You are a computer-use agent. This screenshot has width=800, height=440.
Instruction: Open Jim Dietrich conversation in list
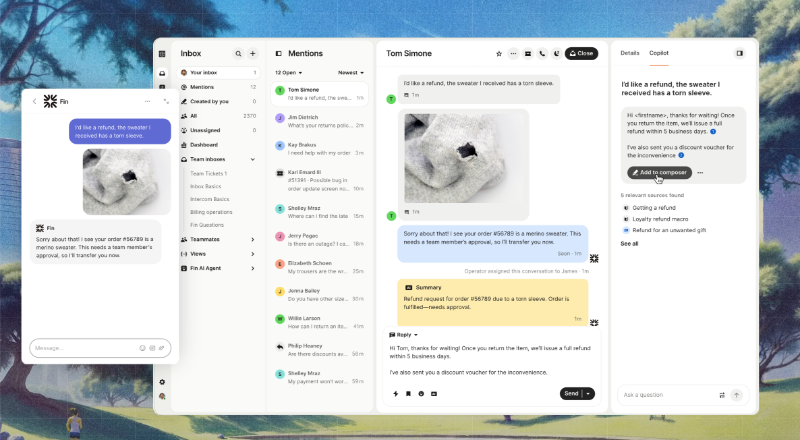click(x=319, y=121)
